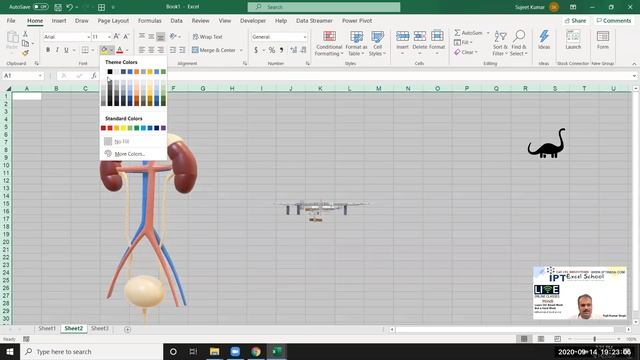Image resolution: width=640 pixels, height=360 pixels.
Task: Switch to Page Layout view icon
Action: [541, 339]
